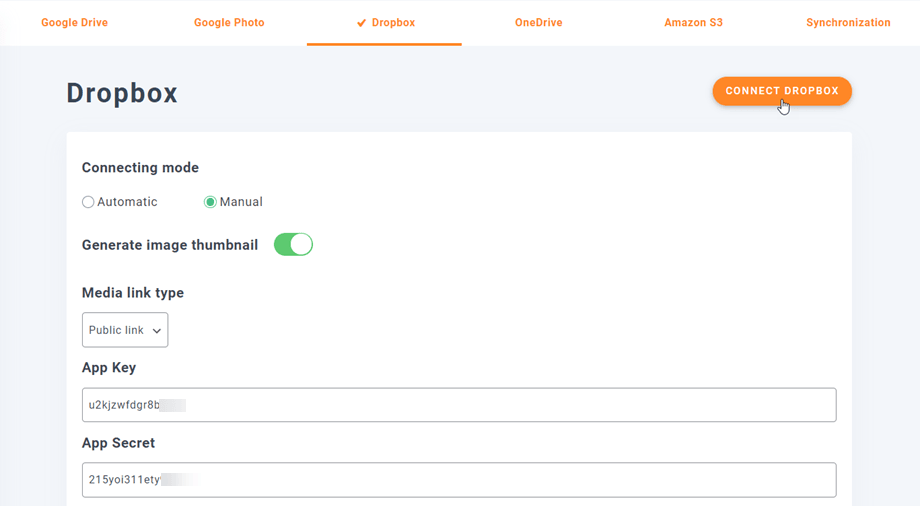The width and height of the screenshot is (920, 506).
Task: Select the Automatic connecting mode
Action: (88, 202)
